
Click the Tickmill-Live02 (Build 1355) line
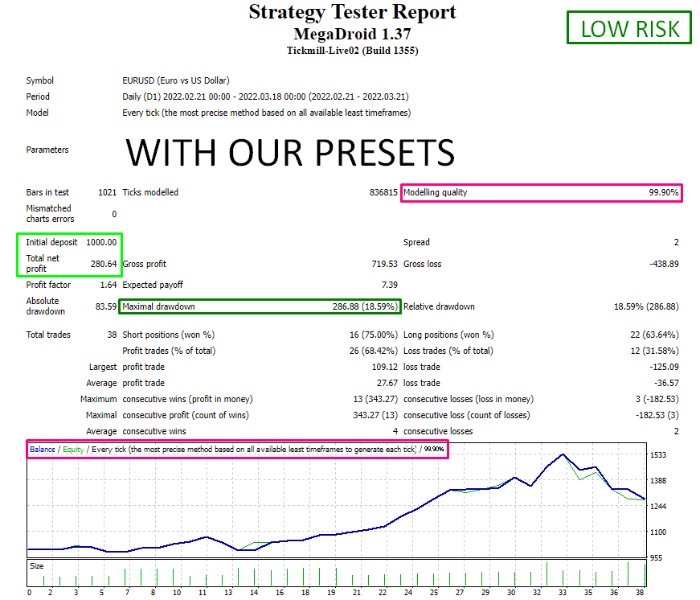[x=352, y=51]
